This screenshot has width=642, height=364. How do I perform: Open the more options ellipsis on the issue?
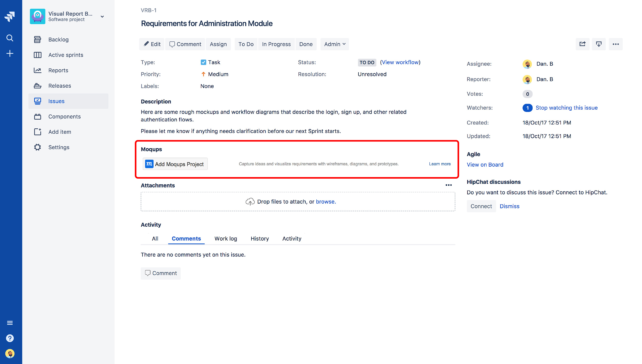(x=616, y=44)
